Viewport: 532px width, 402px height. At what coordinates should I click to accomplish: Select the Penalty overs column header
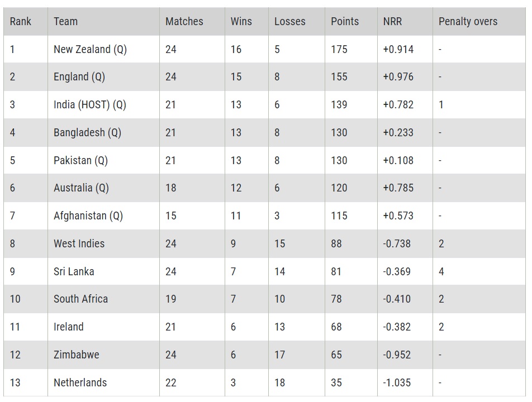tap(468, 21)
